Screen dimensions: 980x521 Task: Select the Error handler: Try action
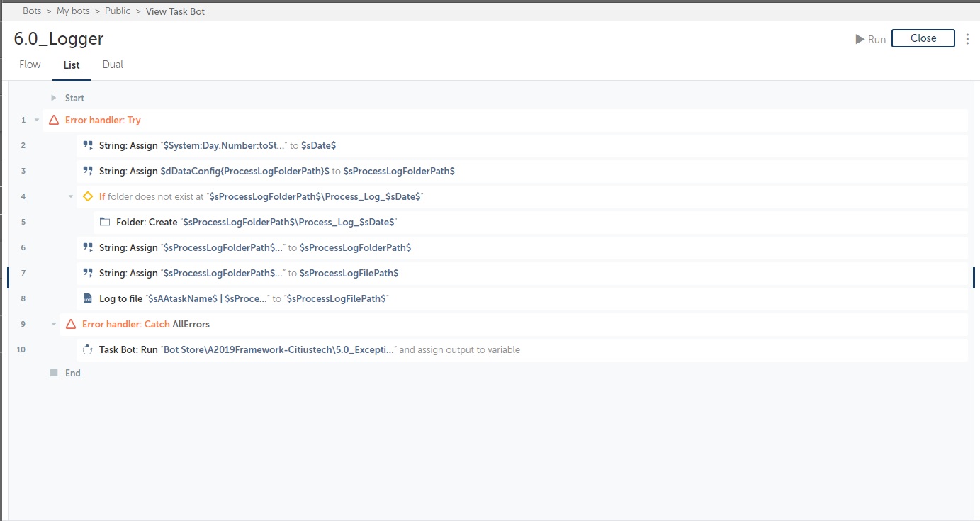pos(103,120)
